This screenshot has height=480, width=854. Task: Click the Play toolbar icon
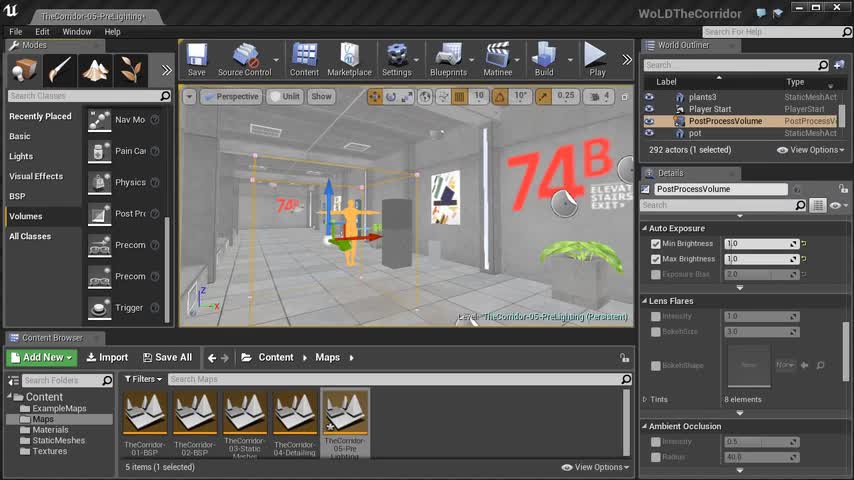(x=596, y=59)
